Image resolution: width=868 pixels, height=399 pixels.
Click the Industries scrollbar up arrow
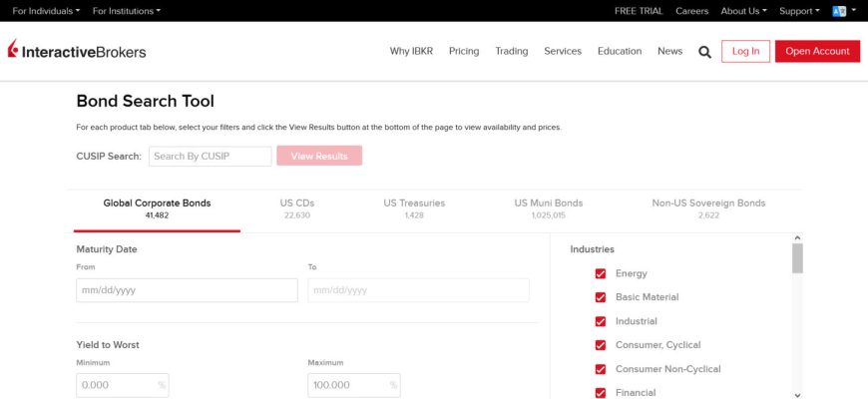tap(797, 238)
